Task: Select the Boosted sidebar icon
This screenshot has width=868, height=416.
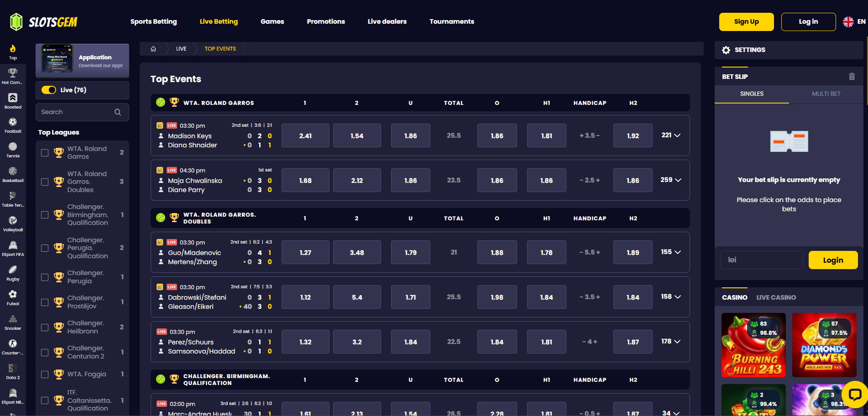Action: (x=13, y=98)
